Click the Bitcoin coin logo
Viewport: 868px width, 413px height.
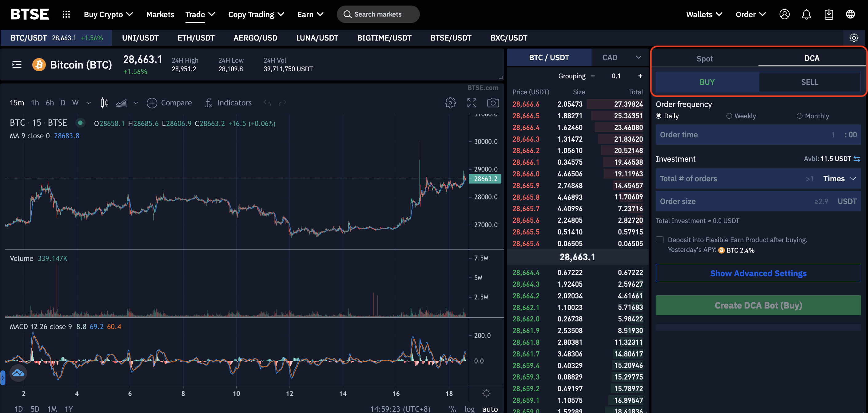[39, 64]
